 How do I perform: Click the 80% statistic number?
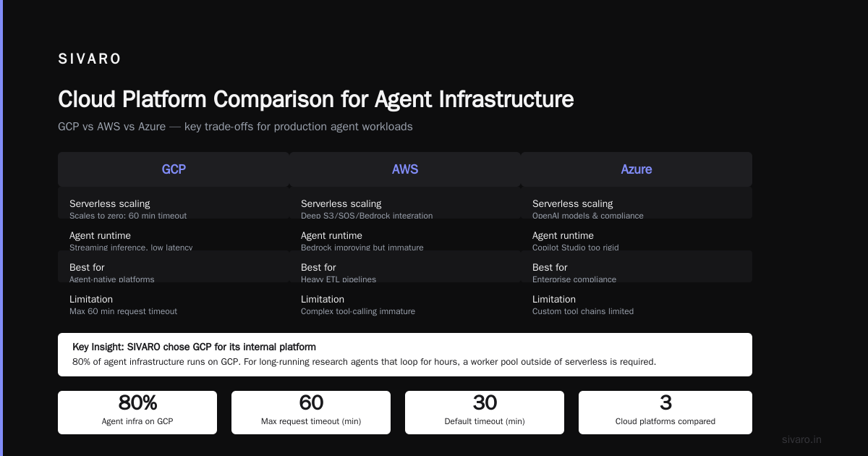click(137, 403)
